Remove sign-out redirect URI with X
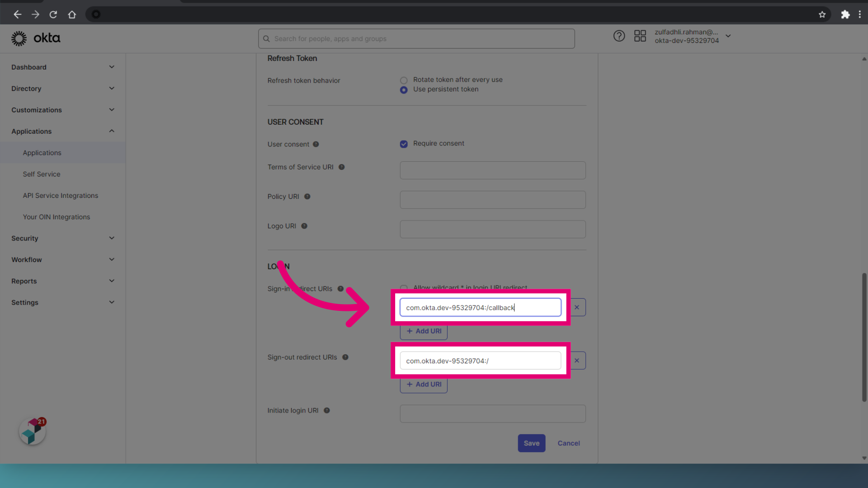Screen dimensions: 868x488 [577, 361]
